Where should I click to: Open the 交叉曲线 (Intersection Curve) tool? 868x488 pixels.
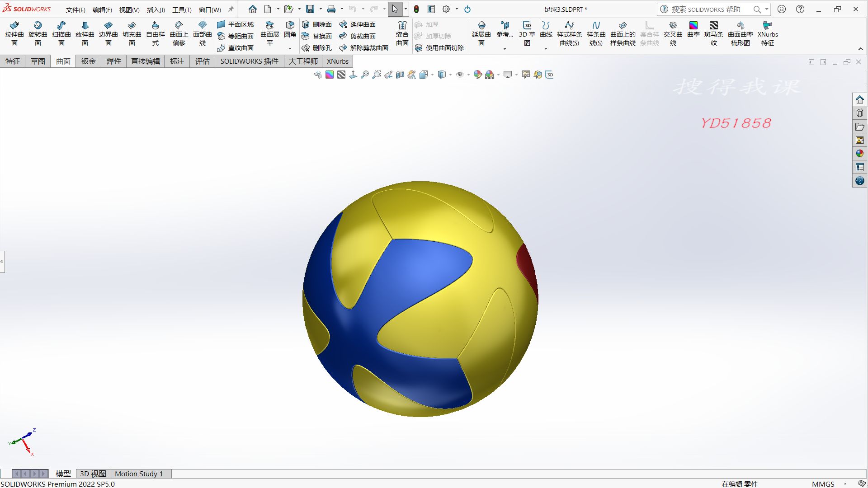673,33
